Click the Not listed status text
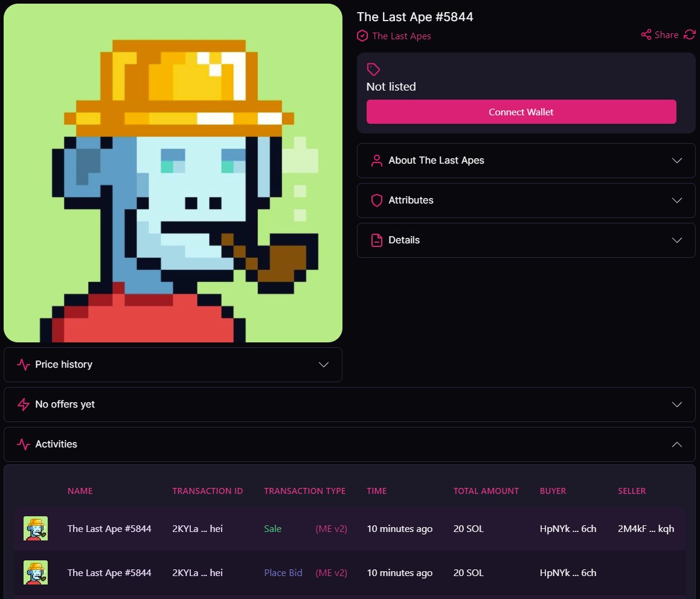 (x=391, y=86)
